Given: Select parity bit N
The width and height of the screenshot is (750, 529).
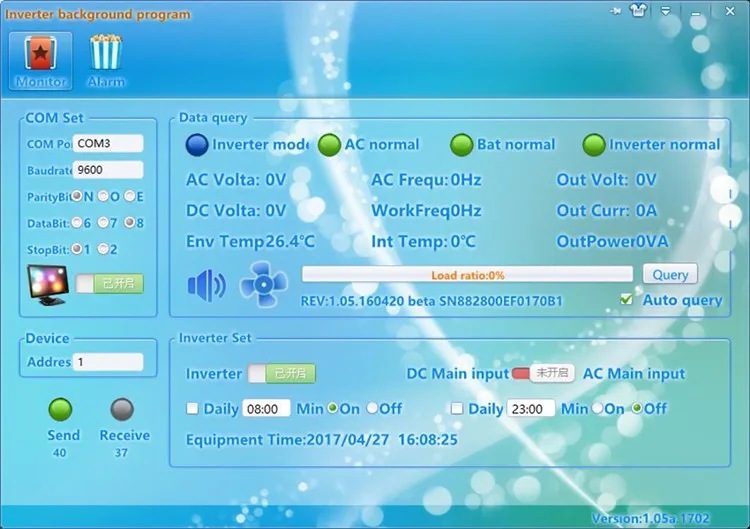Looking at the screenshot, I should point(77,196).
